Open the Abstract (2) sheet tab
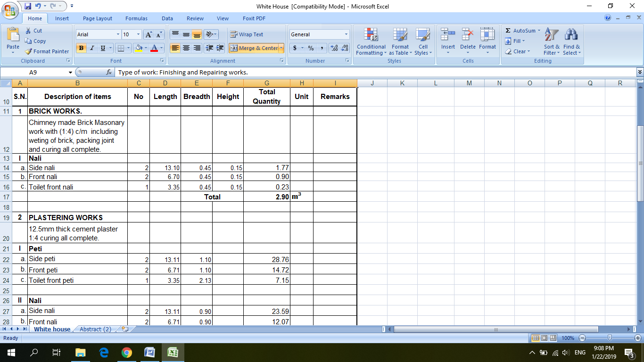 [94, 329]
